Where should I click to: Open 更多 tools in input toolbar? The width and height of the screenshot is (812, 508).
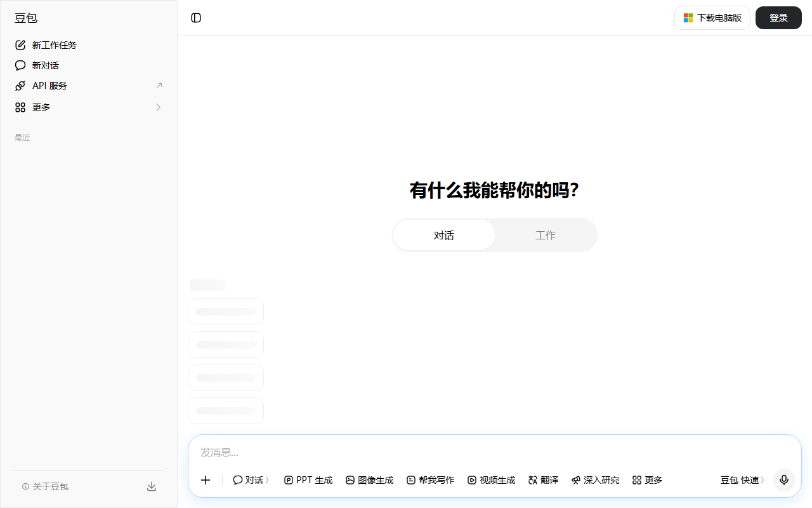point(648,480)
